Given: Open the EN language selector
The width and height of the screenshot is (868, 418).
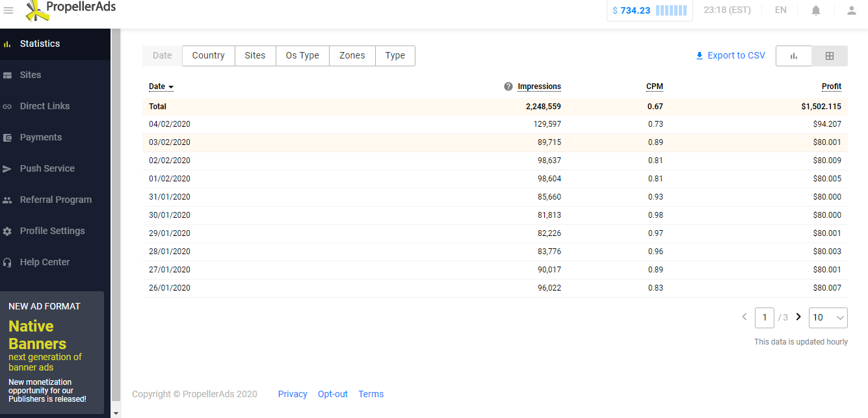Looking at the screenshot, I should [780, 10].
